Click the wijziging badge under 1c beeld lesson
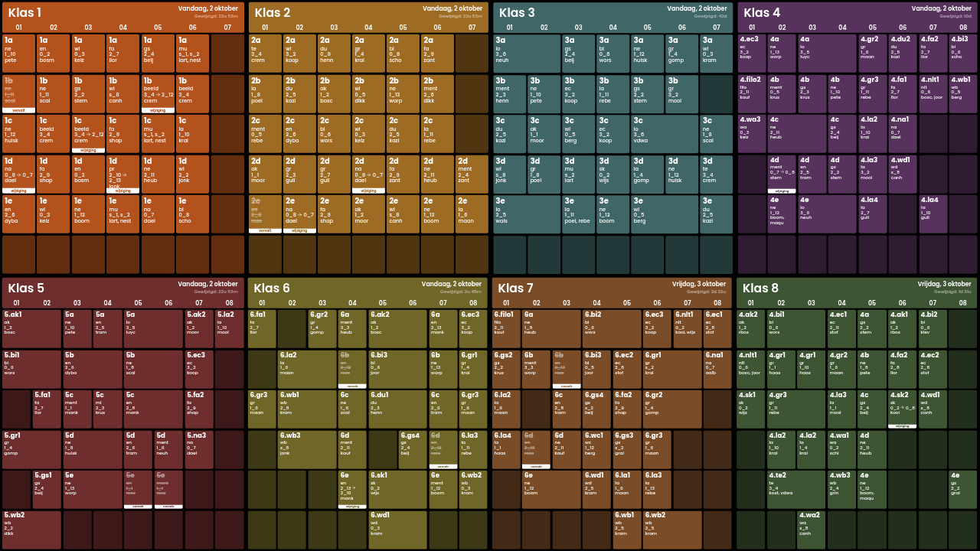Viewport: 980px width, 551px height. pos(88,150)
